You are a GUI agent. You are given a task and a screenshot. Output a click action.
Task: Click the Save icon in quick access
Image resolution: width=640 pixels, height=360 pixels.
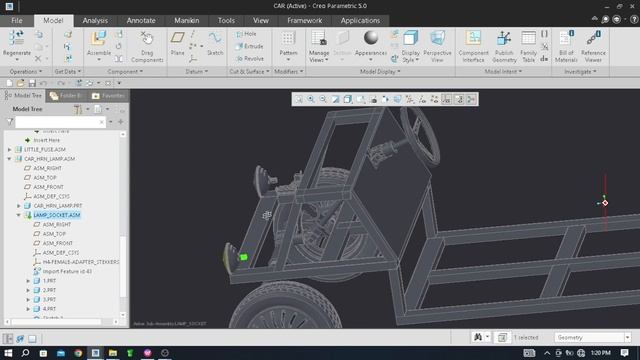(32, 83)
